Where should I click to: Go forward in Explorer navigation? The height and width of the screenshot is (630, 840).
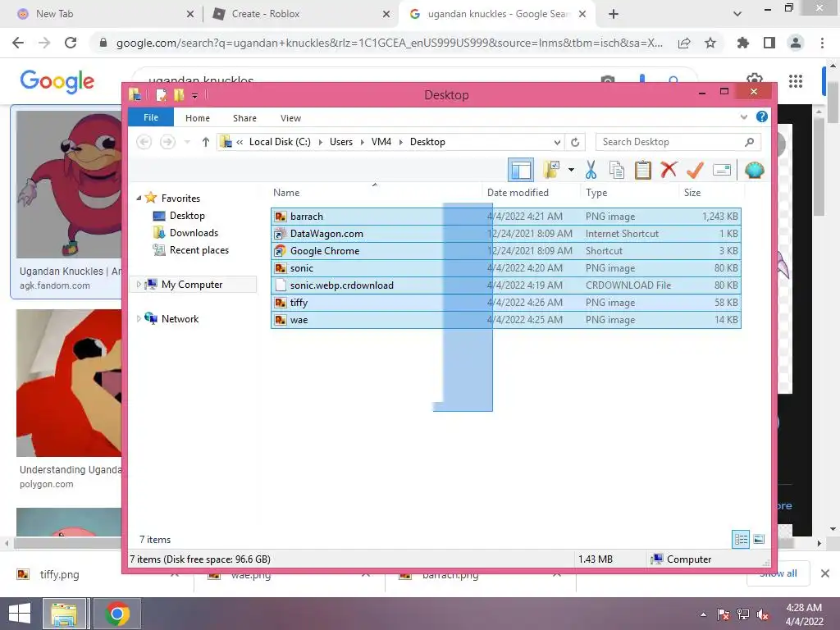tap(167, 142)
